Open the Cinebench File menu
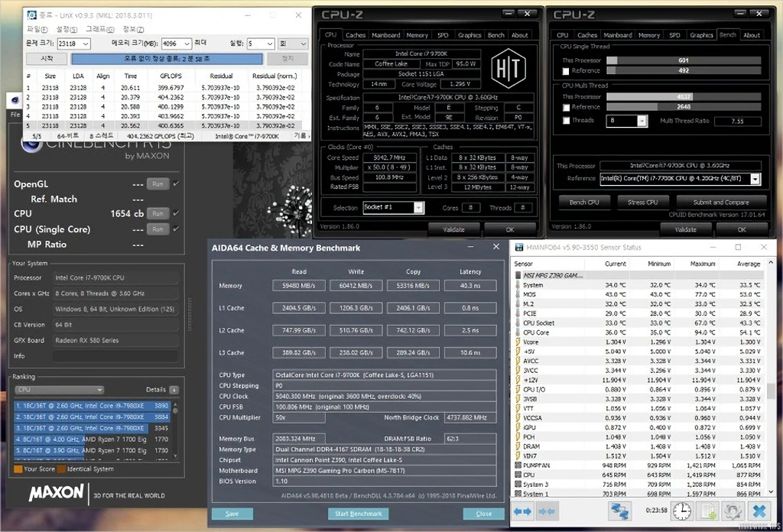 (x=15, y=115)
